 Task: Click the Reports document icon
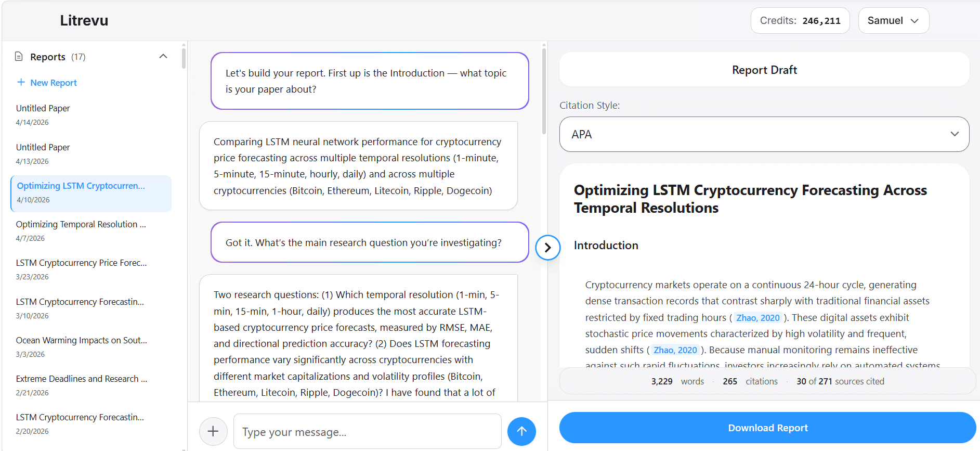(19, 57)
